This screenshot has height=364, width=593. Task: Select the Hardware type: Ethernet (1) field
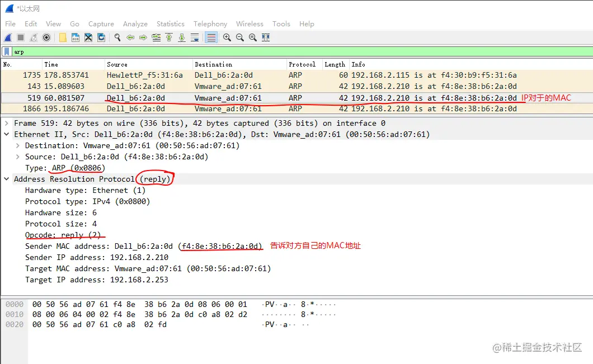point(85,190)
